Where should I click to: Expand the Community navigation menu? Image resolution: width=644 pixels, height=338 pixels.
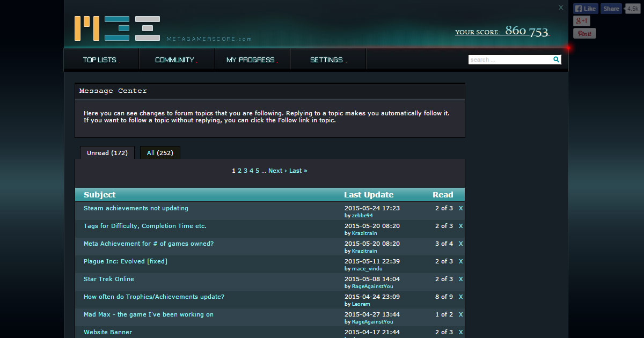[176, 60]
